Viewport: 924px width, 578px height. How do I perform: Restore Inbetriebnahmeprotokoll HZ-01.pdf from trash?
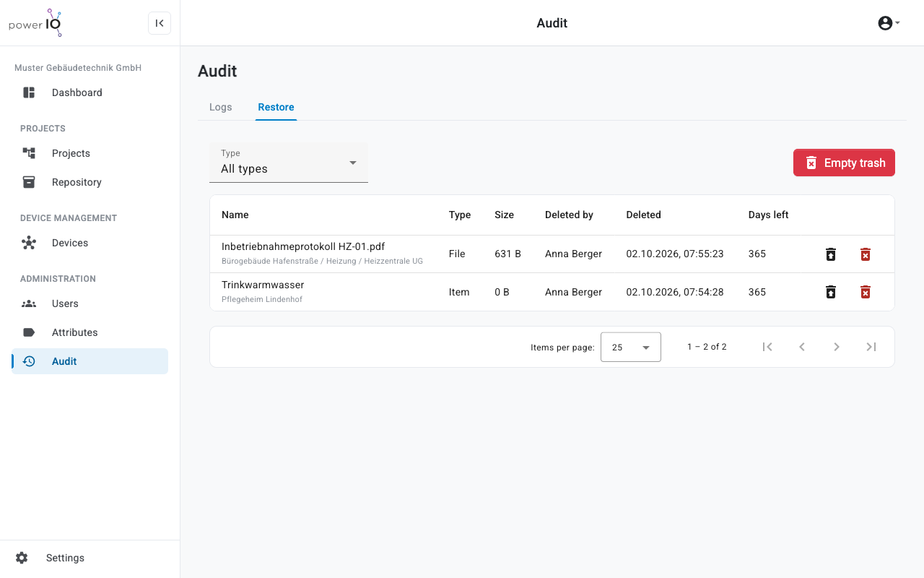point(831,254)
